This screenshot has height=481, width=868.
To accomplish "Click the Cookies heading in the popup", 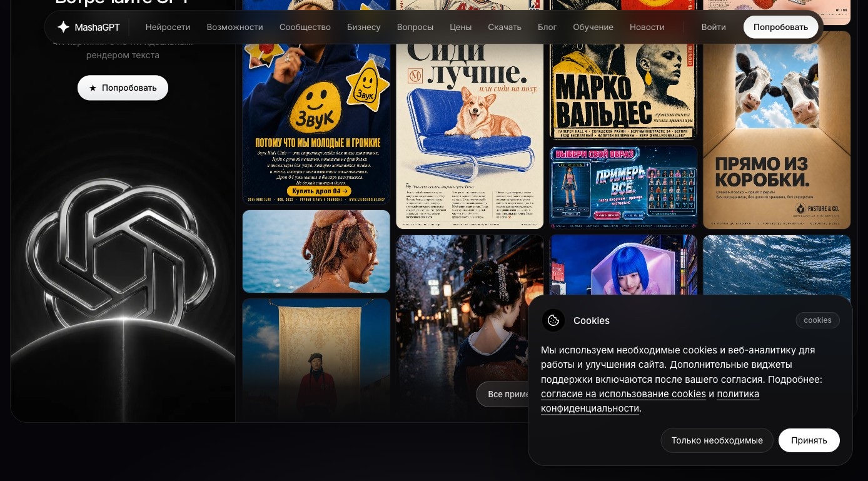I will click(592, 320).
